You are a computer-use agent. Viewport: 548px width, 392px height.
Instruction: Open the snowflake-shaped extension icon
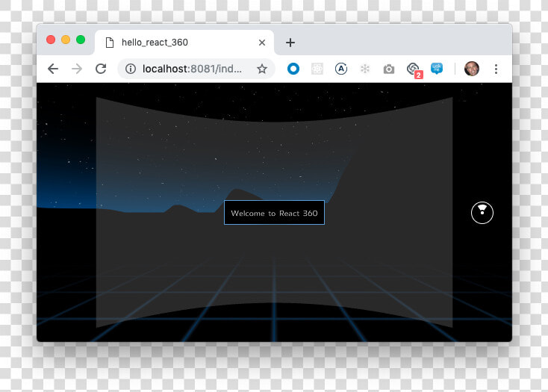[365, 69]
